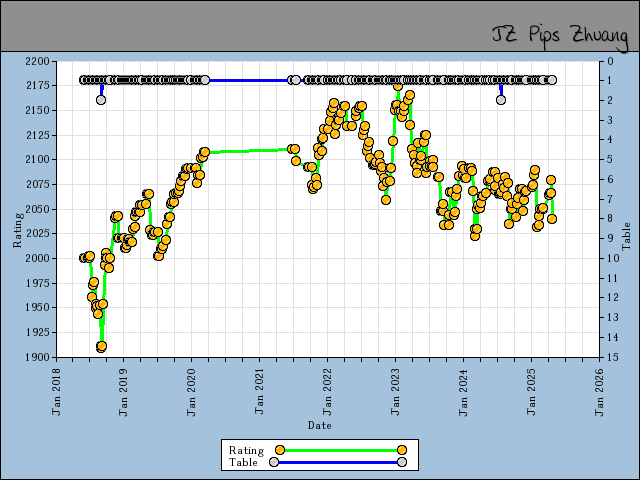
Task: Click the green Rating line in the legend
Action: click(x=341, y=450)
